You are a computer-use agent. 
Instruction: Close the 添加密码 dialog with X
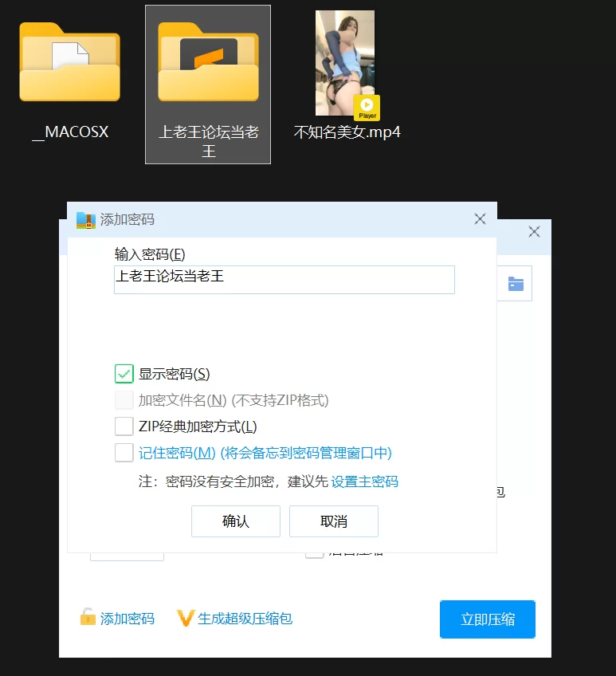click(480, 219)
